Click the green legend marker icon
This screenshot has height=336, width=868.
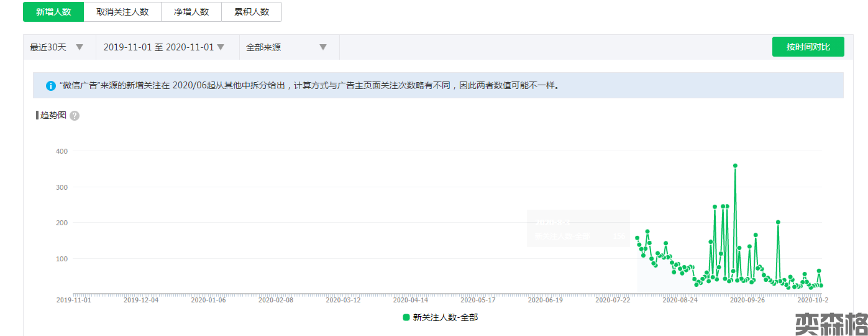406,317
